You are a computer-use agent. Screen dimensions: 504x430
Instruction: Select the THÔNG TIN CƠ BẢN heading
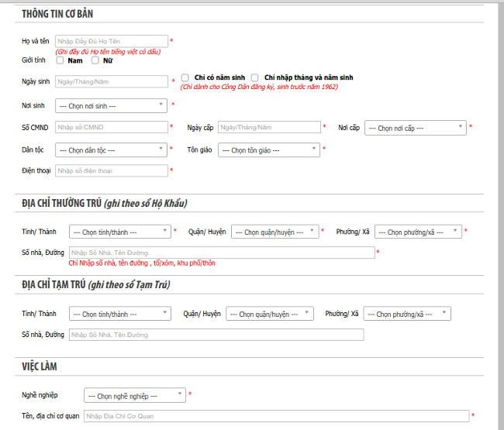click(x=57, y=14)
